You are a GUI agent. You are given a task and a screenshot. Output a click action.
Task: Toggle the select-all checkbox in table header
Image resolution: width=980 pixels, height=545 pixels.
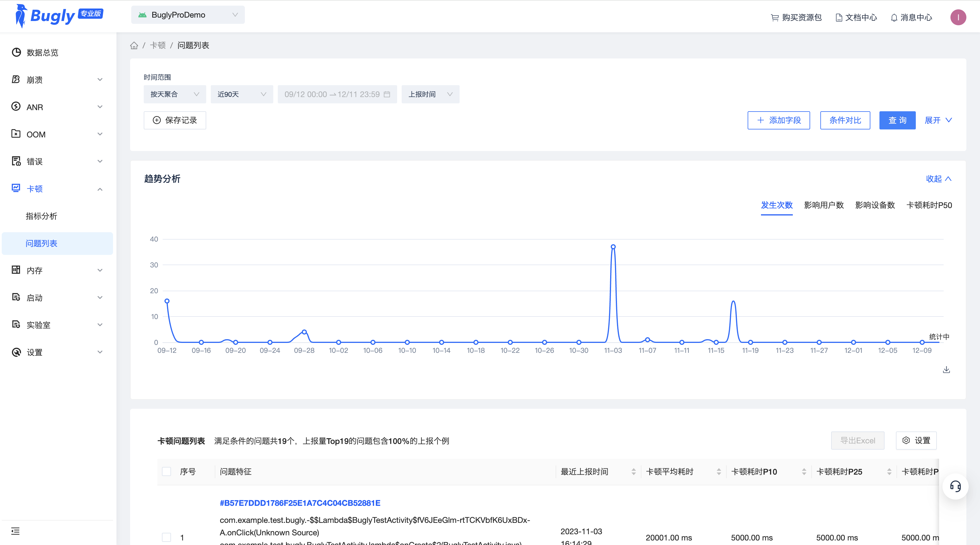(x=166, y=472)
